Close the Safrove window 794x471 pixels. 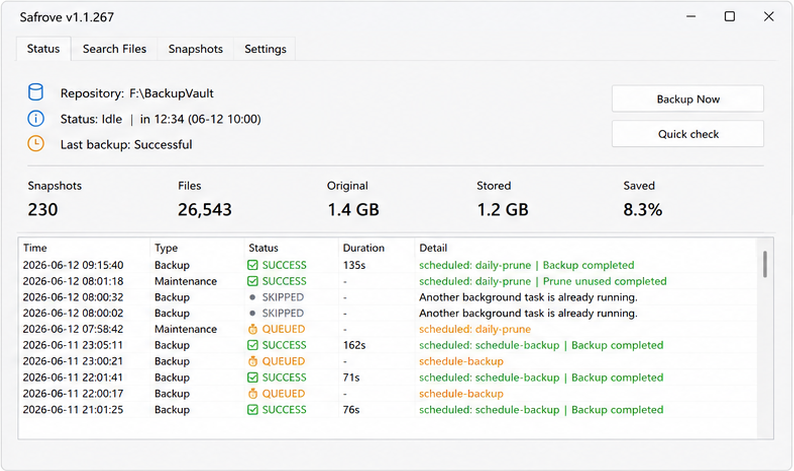click(769, 17)
